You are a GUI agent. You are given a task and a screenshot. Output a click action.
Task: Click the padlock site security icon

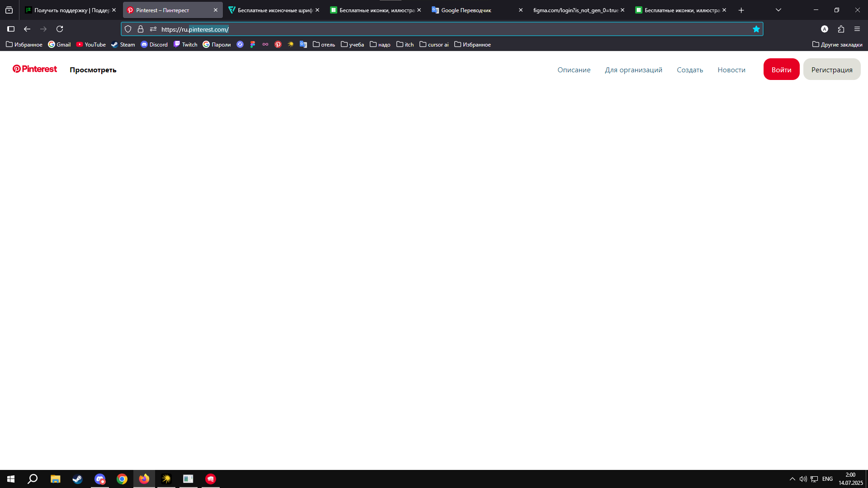(x=141, y=29)
